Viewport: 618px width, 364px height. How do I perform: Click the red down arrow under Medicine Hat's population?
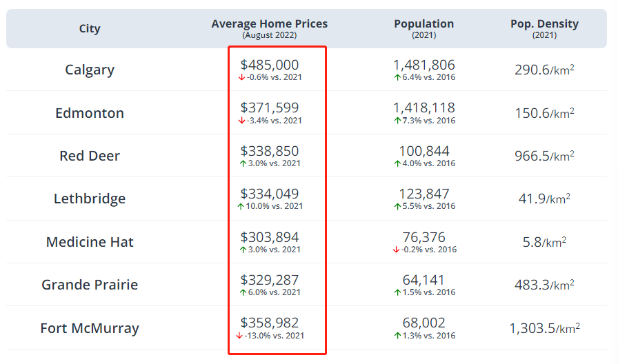click(397, 250)
